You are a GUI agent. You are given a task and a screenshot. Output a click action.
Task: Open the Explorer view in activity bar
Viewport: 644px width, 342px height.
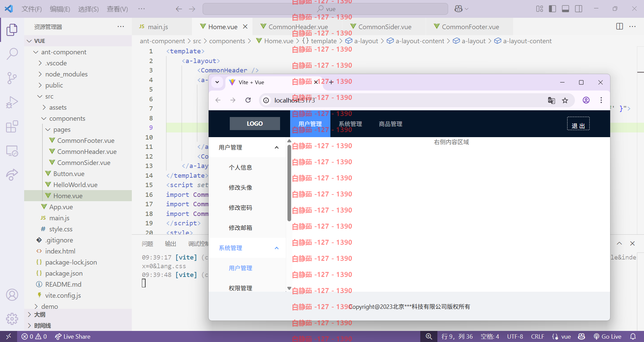pos(12,30)
